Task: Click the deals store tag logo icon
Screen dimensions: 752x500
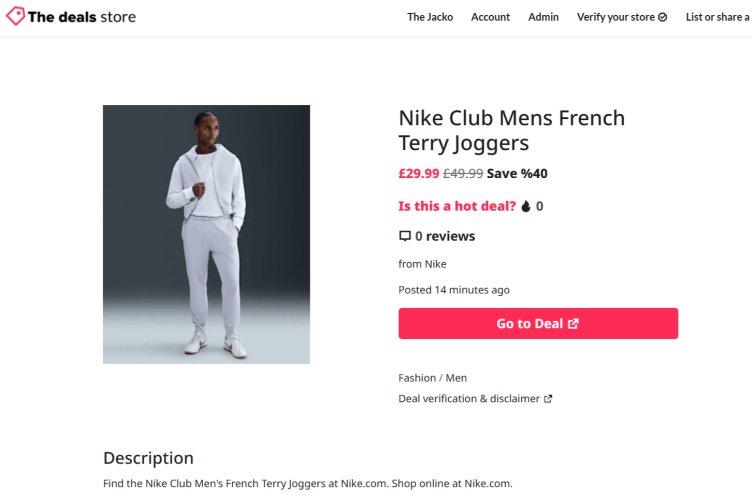Action: (x=15, y=16)
